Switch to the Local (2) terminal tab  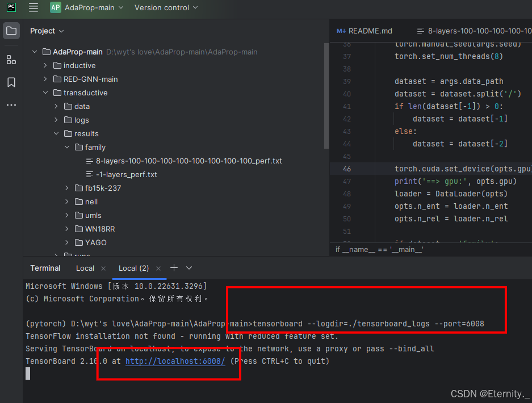point(133,268)
